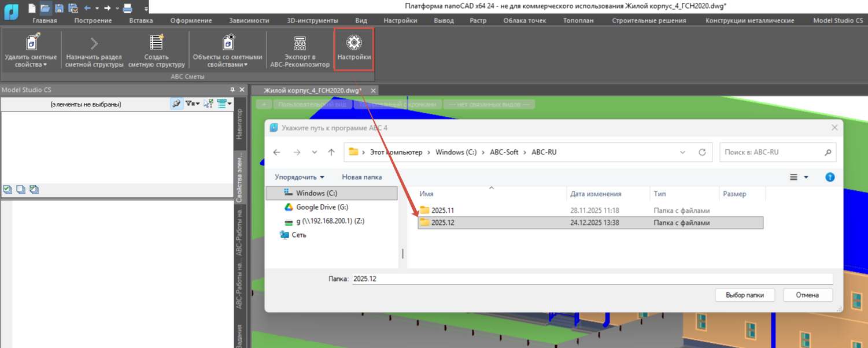Open the Навигатор vertical side tab

(240, 124)
